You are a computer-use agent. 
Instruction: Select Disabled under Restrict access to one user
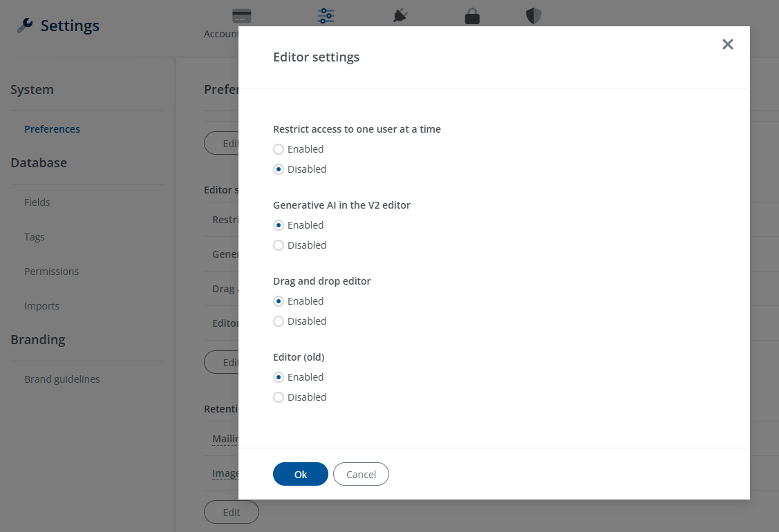point(279,169)
